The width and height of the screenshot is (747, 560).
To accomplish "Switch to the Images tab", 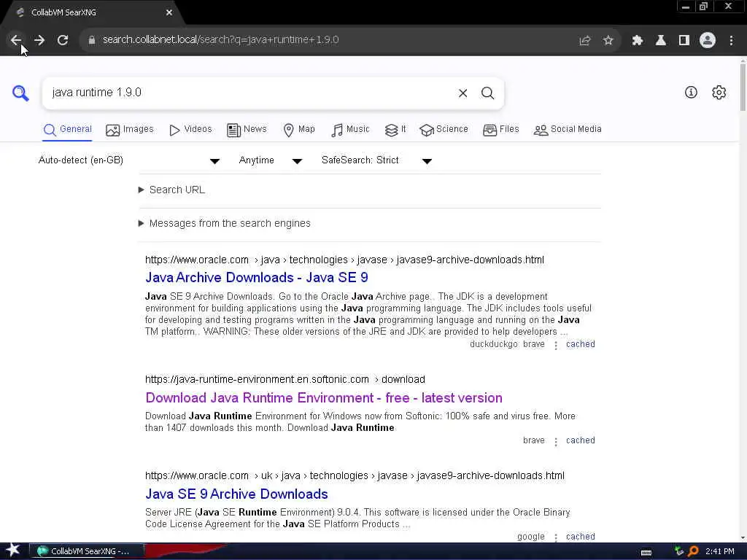I will tap(130, 130).
